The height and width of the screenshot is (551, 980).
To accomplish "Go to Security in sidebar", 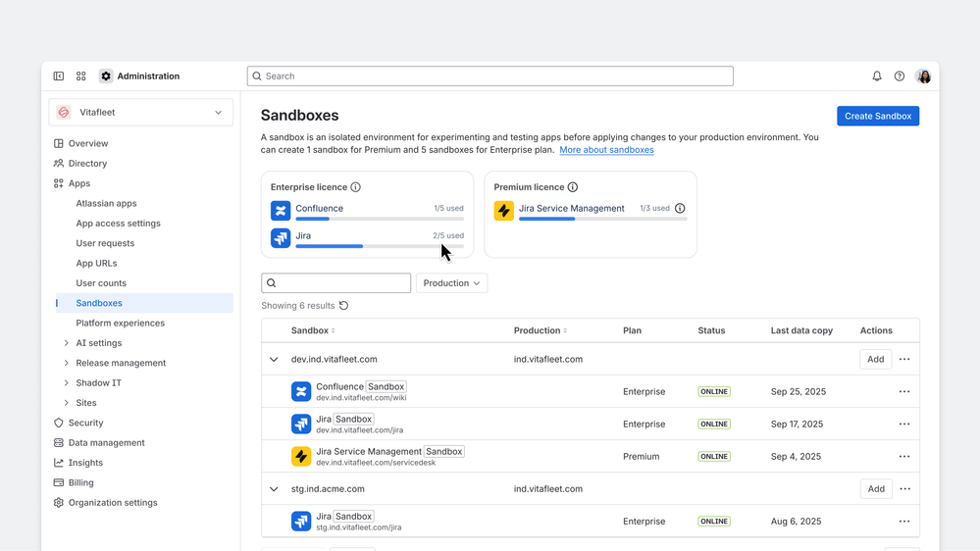I will coord(85,423).
